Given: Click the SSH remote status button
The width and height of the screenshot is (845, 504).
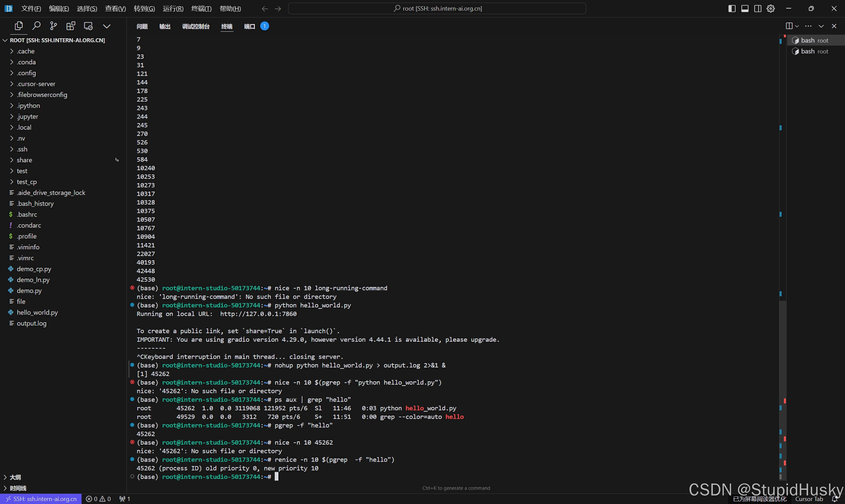Looking at the screenshot, I should coord(41,499).
